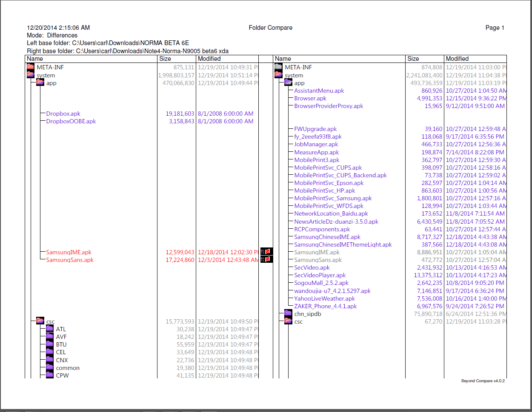Click the red SamsungIME.apk entry
This screenshot has height=412, width=532.
tap(69, 252)
